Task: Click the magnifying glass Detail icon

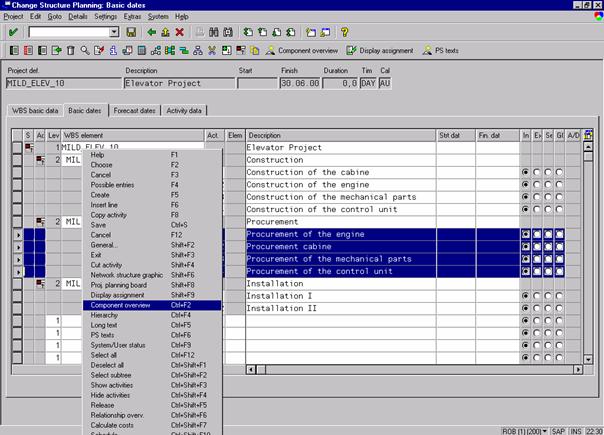Action: click(x=85, y=50)
